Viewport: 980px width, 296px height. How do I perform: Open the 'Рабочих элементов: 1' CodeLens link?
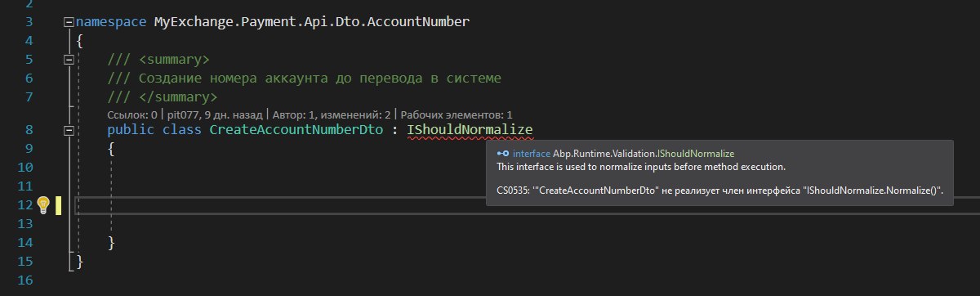point(456,115)
